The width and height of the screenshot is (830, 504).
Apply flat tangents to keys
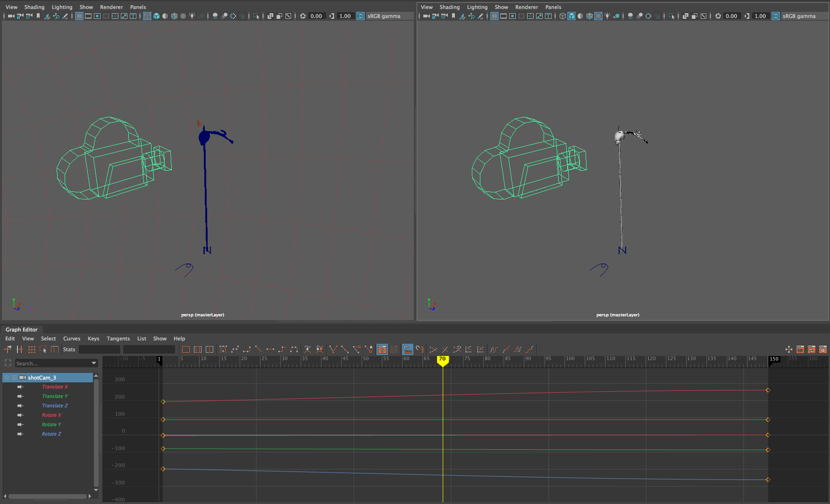[270, 349]
